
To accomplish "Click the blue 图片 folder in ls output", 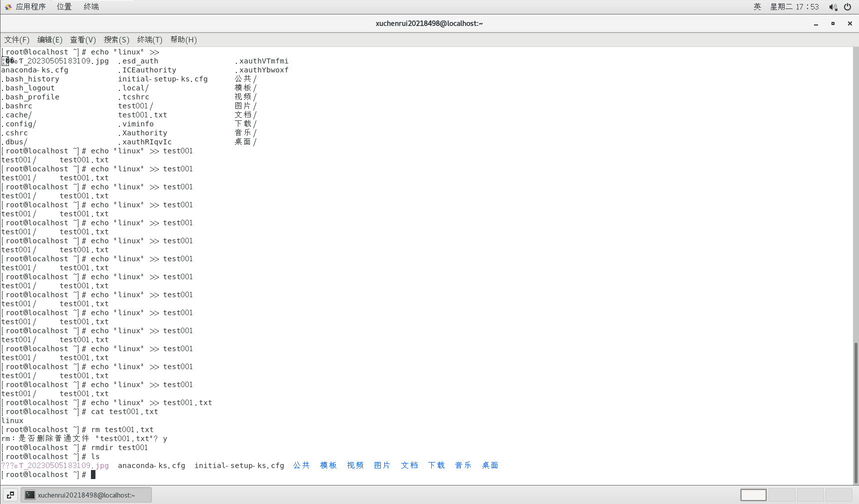I will [x=382, y=466].
